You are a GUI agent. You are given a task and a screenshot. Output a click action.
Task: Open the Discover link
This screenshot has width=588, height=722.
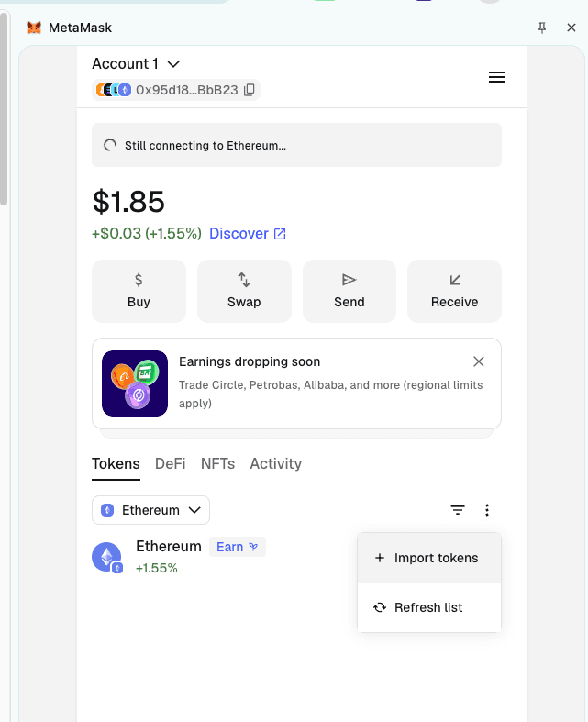click(x=248, y=233)
